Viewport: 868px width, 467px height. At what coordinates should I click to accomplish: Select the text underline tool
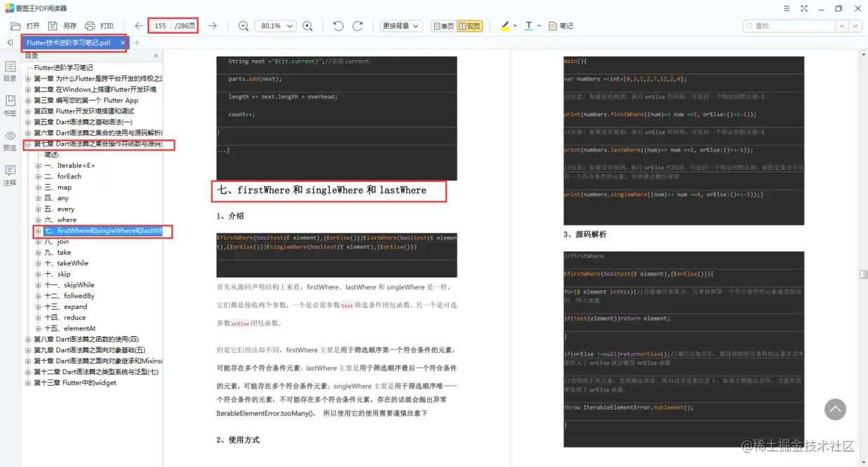528,26
